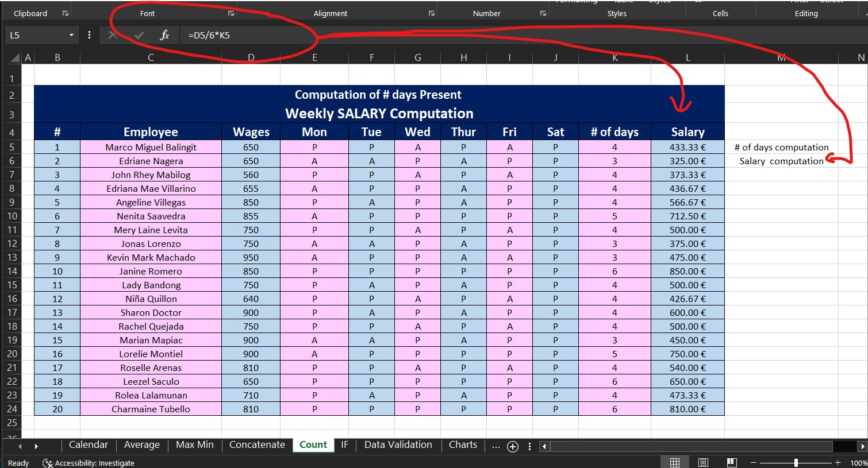Open the IF sheet tab
Screen dimensions: 868x468
coord(344,445)
